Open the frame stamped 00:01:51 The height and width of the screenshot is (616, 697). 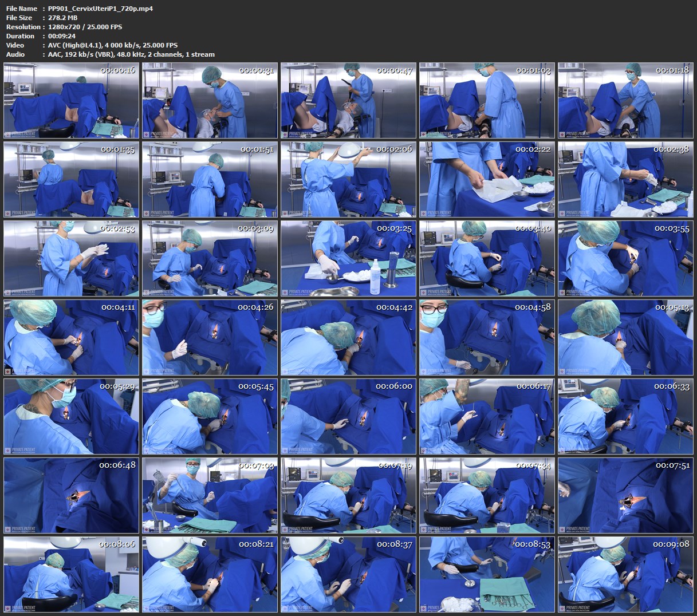tap(210, 179)
